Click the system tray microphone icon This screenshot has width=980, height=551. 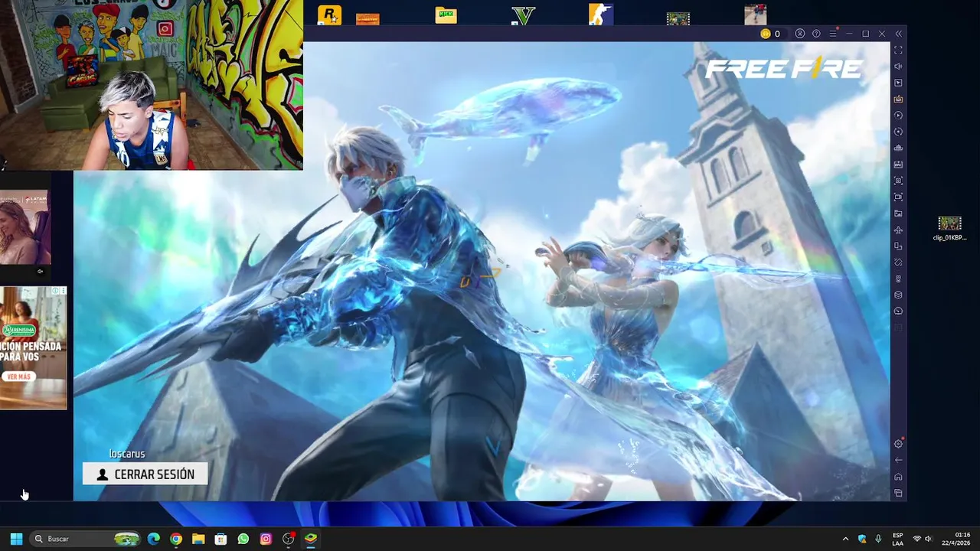click(x=878, y=539)
